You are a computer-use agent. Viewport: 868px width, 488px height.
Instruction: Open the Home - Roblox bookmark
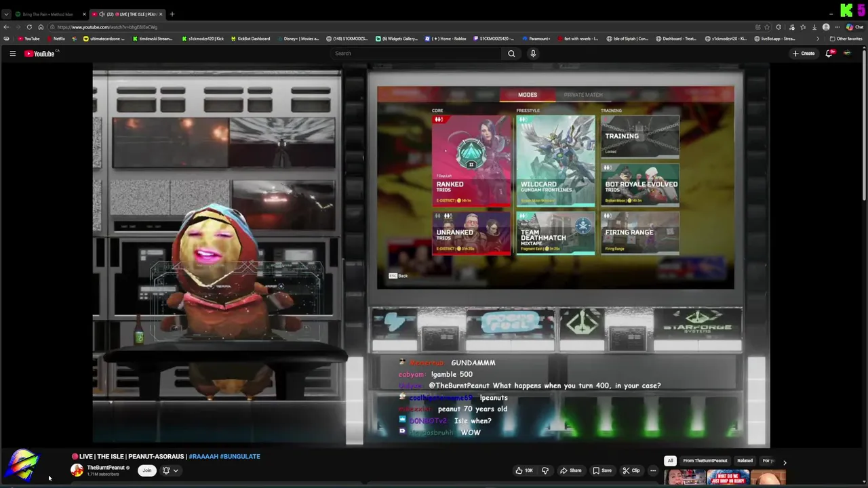446,39
